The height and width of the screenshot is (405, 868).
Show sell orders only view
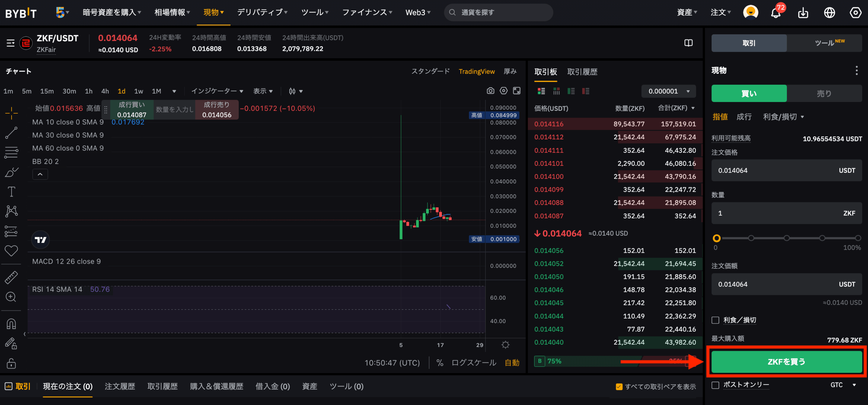pos(586,91)
